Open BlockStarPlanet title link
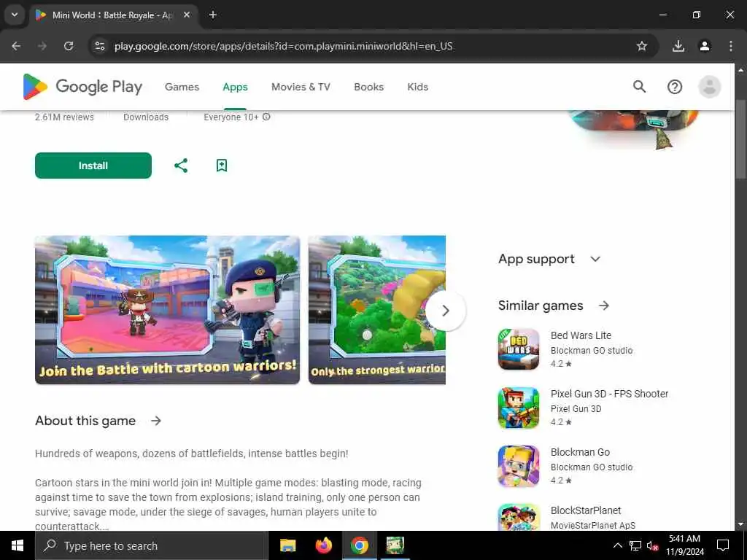 pyautogui.click(x=586, y=510)
